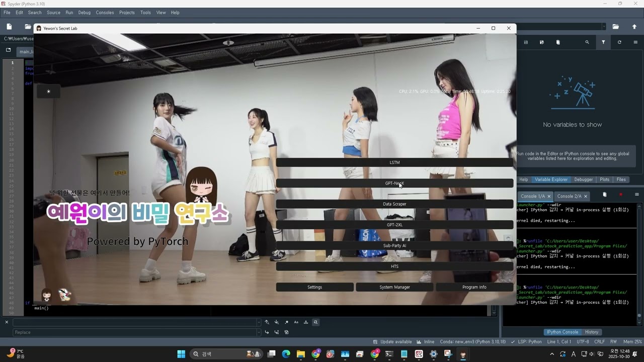
Task: Create new file in Spyder toolbar
Action: tap(9, 27)
